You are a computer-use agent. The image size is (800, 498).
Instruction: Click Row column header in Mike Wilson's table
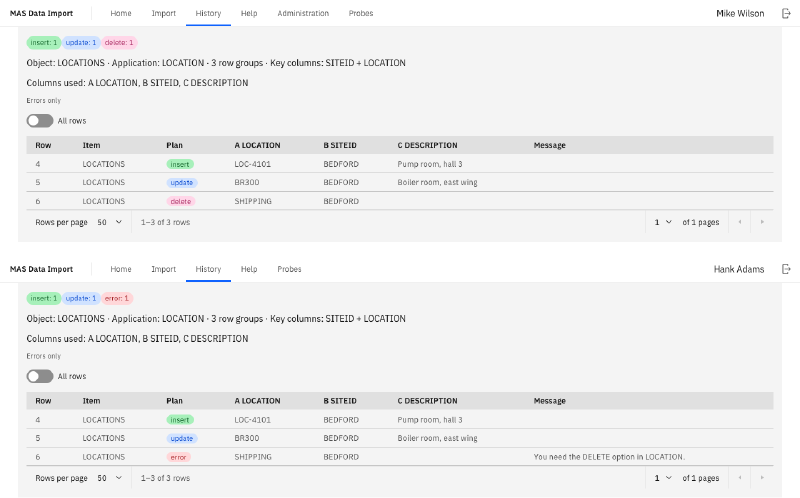tap(43, 145)
